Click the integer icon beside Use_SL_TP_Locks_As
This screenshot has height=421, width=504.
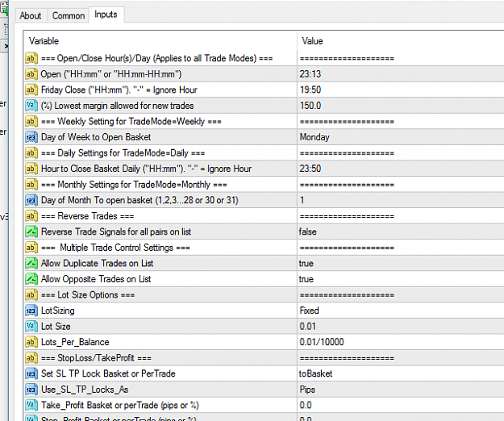coord(31,390)
